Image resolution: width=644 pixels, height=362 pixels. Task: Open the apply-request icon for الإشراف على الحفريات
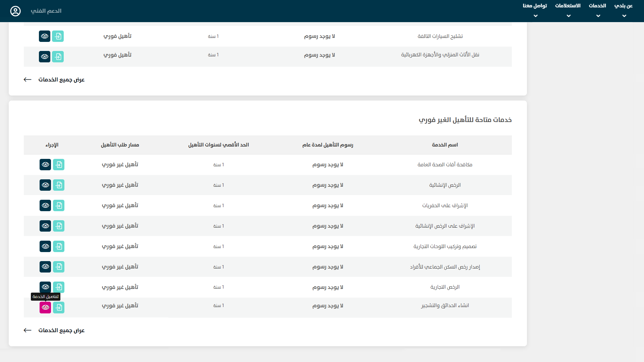point(59,205)
